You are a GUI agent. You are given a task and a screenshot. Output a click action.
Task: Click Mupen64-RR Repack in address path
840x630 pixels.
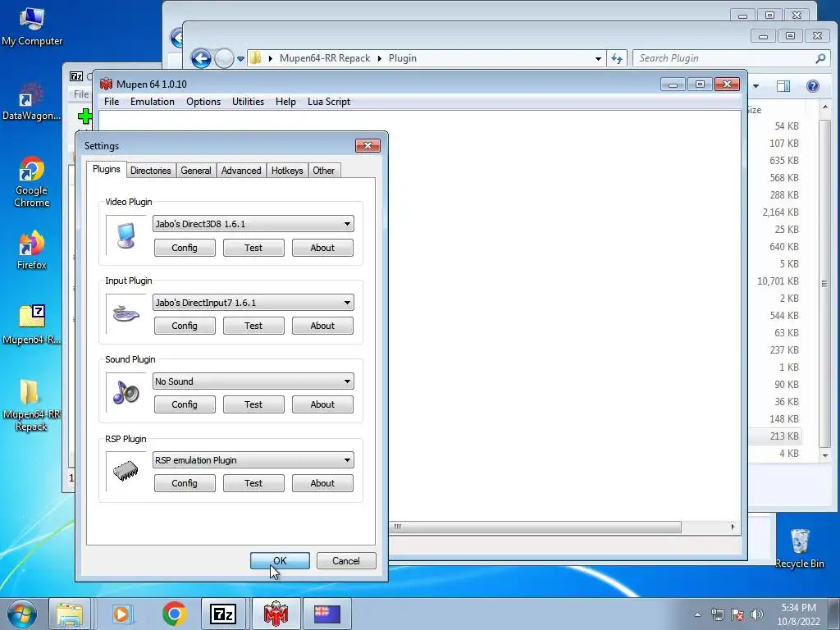coord(325,58)
